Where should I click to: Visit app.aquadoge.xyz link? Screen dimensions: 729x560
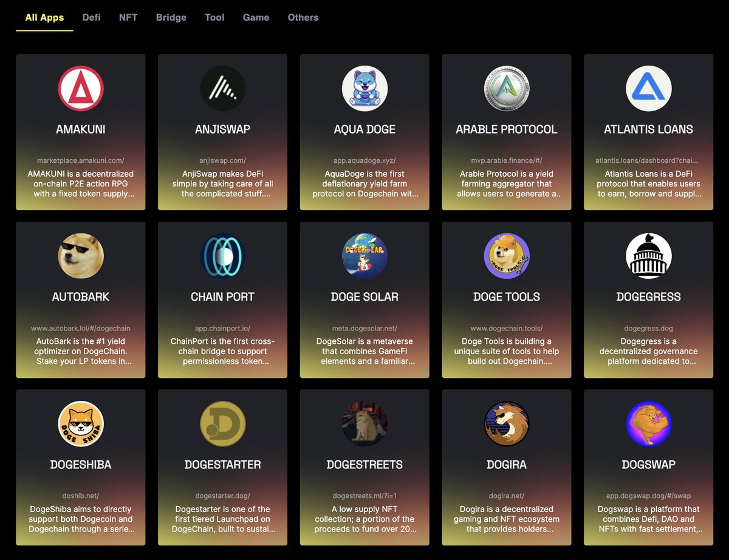(x=364, y=161)
